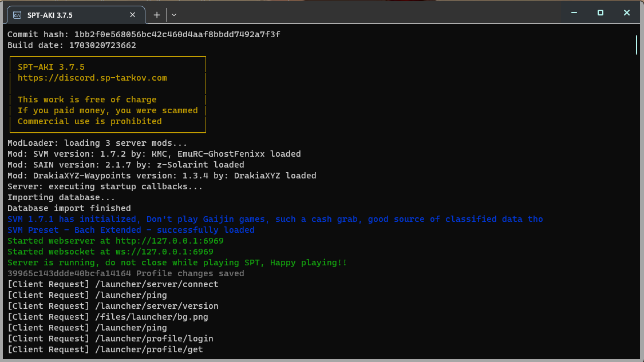Click the Build date: 1703020723662 line
The width and height of the screenshot is (644, 362).
72,46
